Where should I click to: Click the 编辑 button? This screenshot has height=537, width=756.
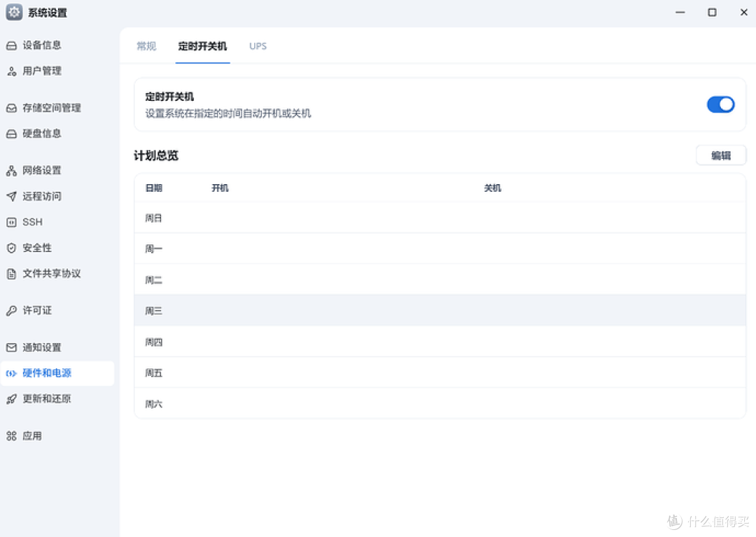tap(721, 155)
